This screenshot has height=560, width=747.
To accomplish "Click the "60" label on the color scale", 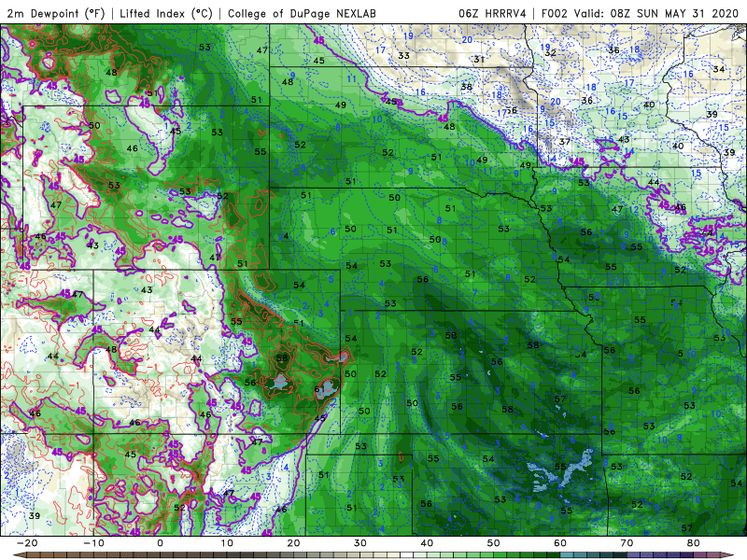I will click(560, 543).
